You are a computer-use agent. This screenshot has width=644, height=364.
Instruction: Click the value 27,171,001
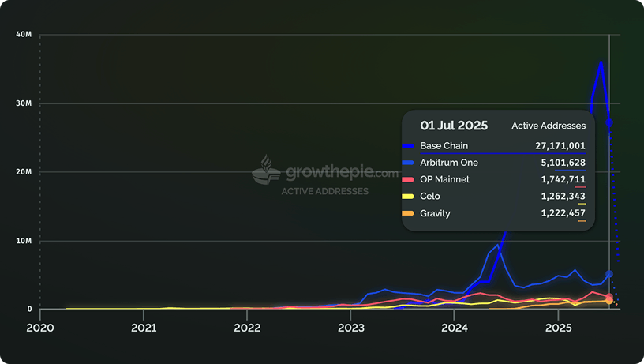click(x=560, y=146)
